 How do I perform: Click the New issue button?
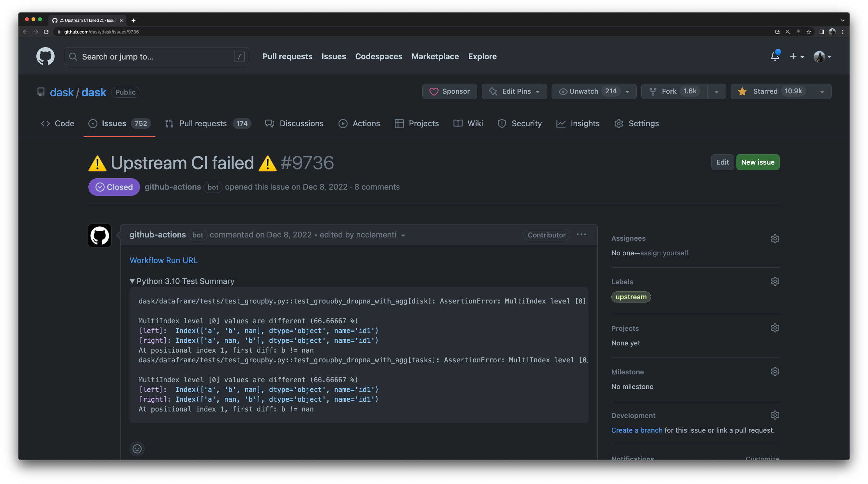pos(758,162)
